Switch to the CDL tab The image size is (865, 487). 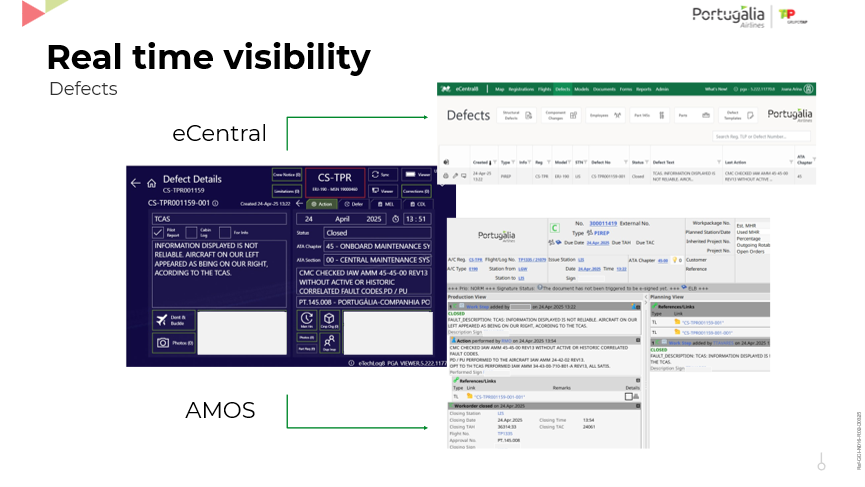pyautogui.click(x=418, y=204)
